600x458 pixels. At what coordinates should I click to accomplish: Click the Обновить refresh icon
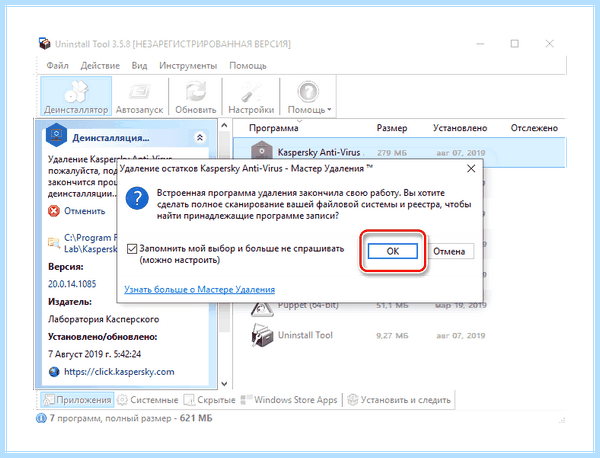tap(196, 91)
